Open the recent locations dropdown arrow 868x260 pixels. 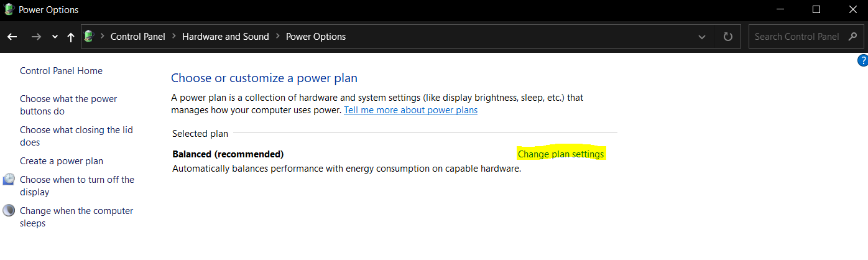tap(55, 37)
